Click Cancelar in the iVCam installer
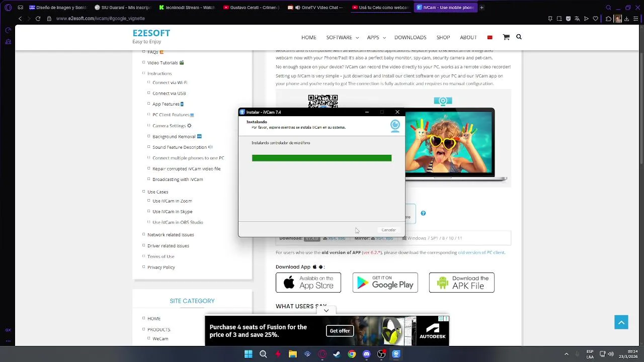Screen dimensions: 644x362 coord(388,230)
